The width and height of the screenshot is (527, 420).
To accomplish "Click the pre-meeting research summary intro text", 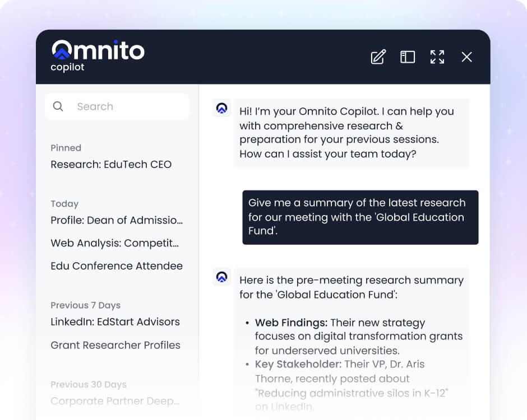I will (x=352, y=287).
